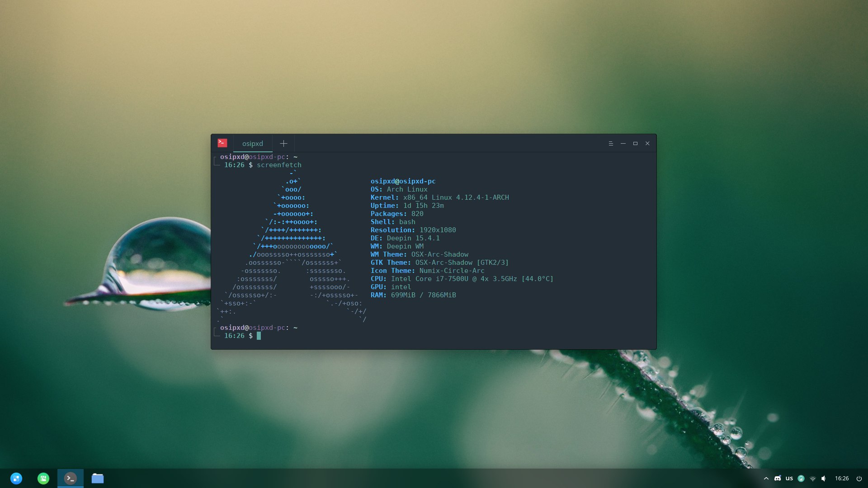This screenshot has height=488, width=868.
Task: Open the volume speaker tray icon
Action: tap(824, 479)
